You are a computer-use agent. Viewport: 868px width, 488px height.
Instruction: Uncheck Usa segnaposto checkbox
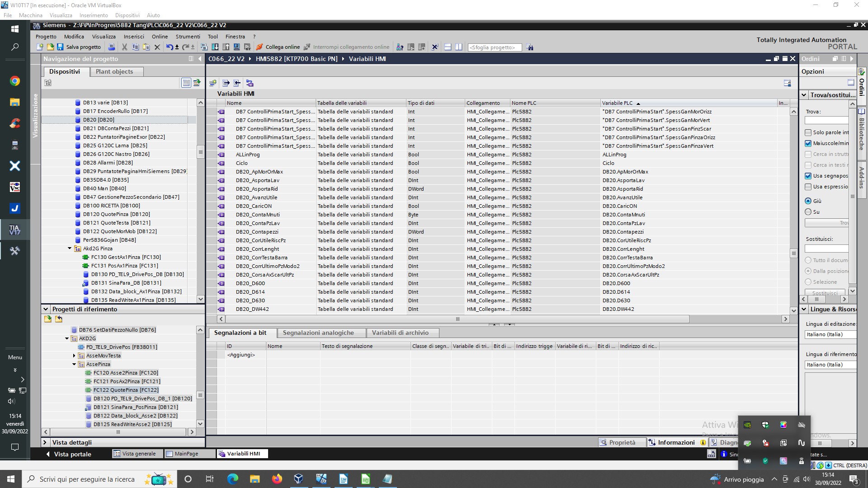808,176
